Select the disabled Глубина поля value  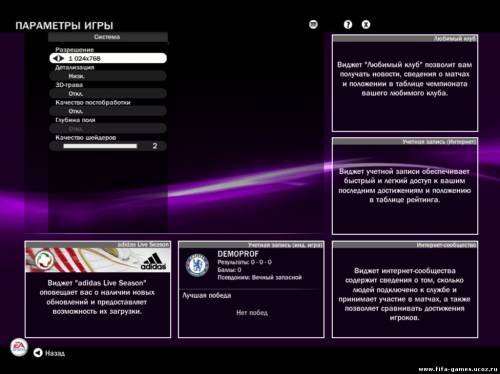(108, 128)
